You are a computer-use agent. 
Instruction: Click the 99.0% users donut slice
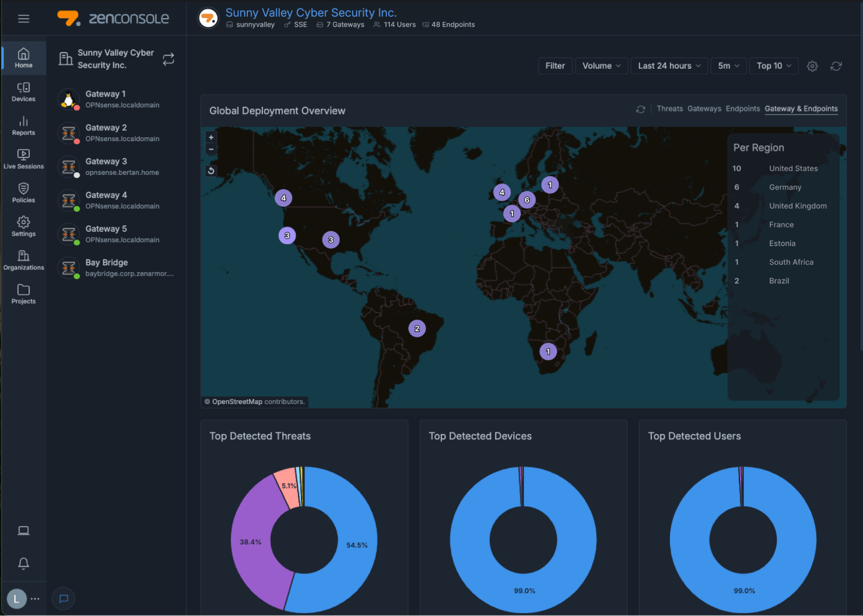pyautogui.click(x=744, y=591)
